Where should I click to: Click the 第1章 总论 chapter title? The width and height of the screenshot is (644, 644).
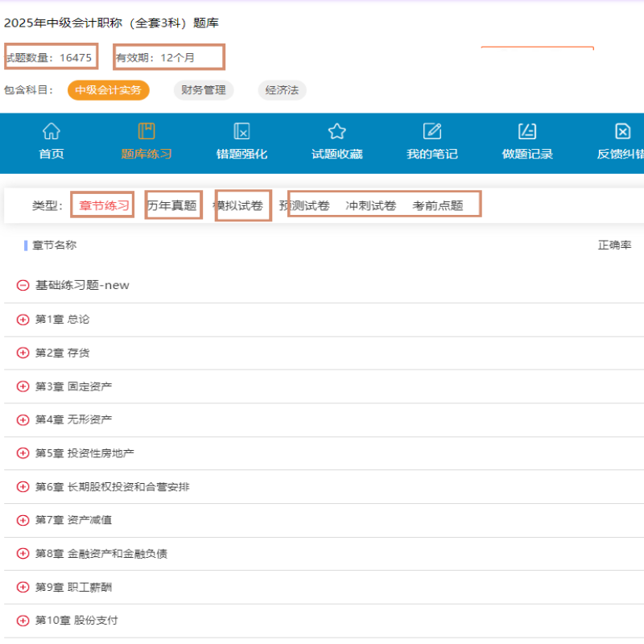(x=63, y=320)
